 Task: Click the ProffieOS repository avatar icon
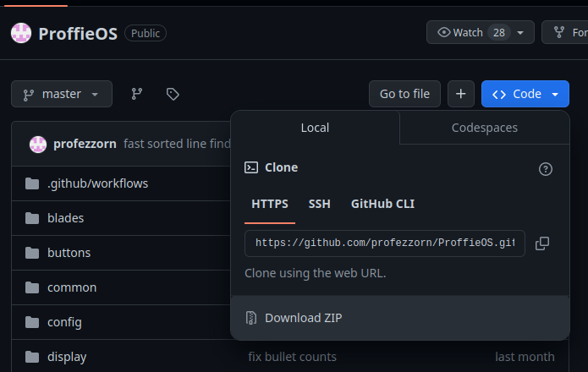(x=21, y=33)
